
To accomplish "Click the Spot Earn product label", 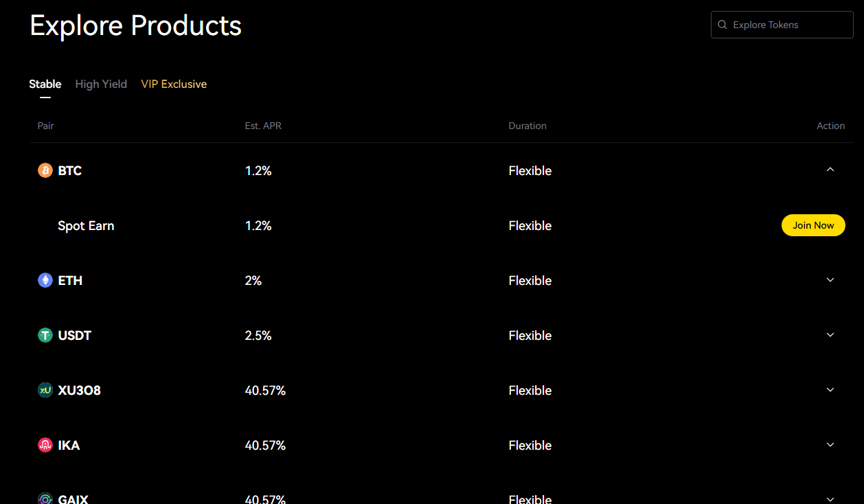I will click(x=86, y=225).
